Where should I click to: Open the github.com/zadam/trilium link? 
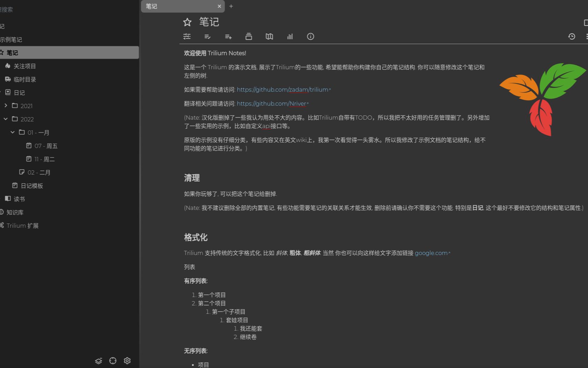[x=283, y=90]
